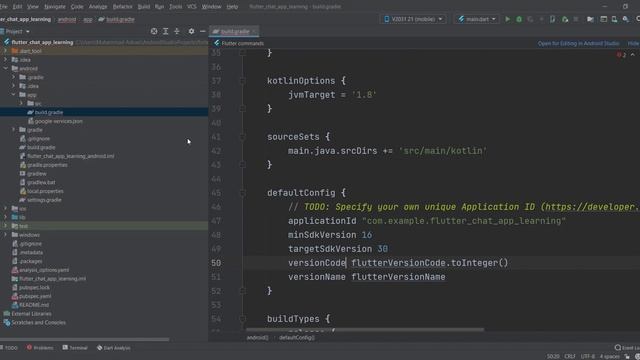Open the Dart Analysis tool window button
The image size is (640, 360).
(x=113, y=348)
